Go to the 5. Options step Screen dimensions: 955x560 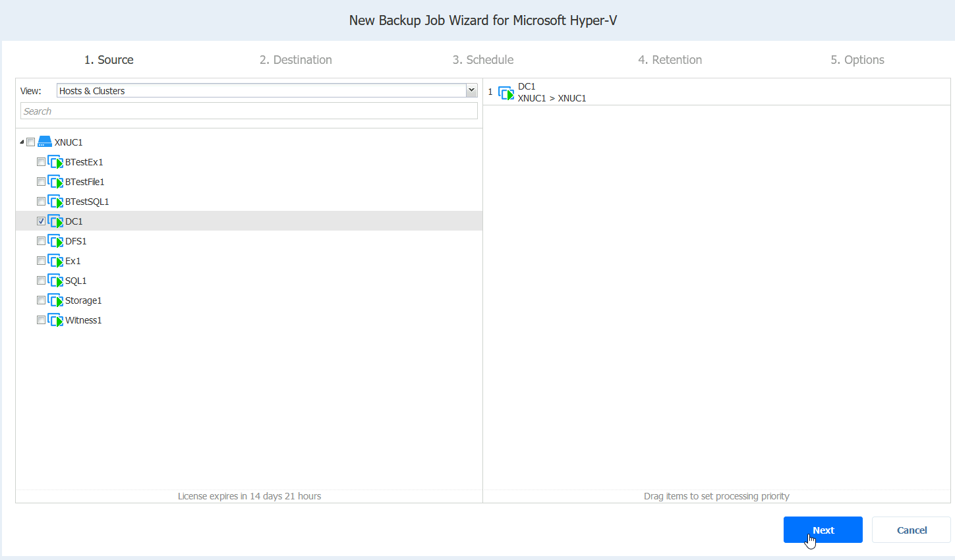(857, 60)
